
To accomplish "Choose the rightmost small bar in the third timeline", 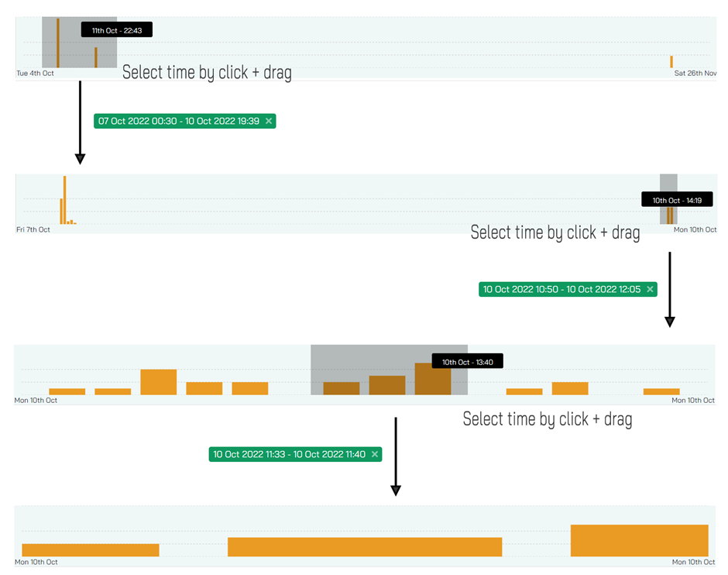I will [661, 391].
